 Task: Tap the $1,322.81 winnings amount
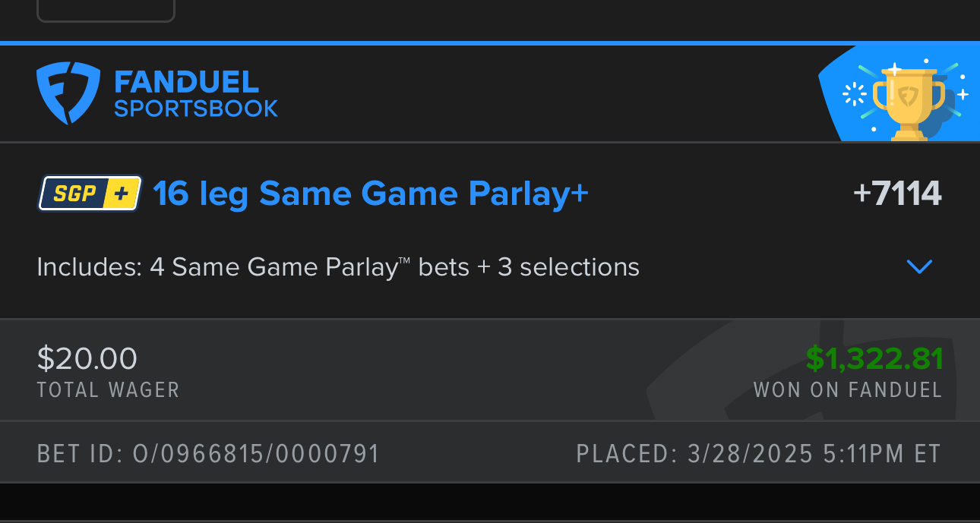click(x=874, y=358)
